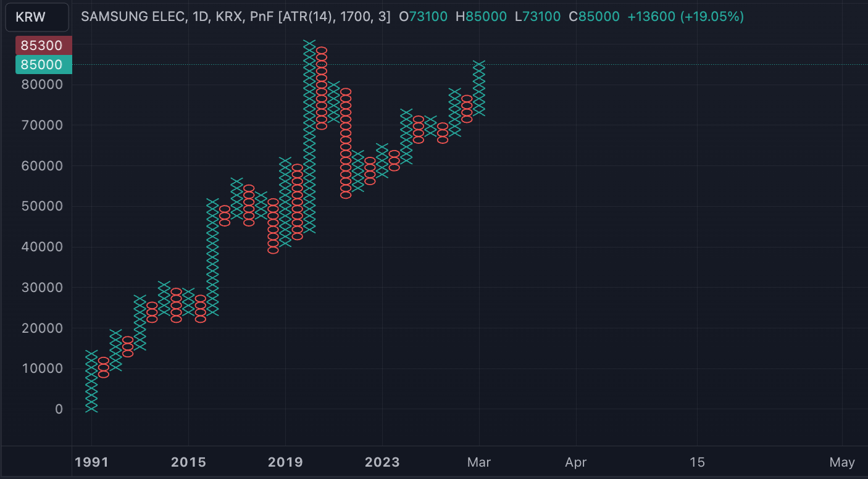Screen dimensions: 868x479
Task: Click the H85000 high value
Action: tap(481, 17)
